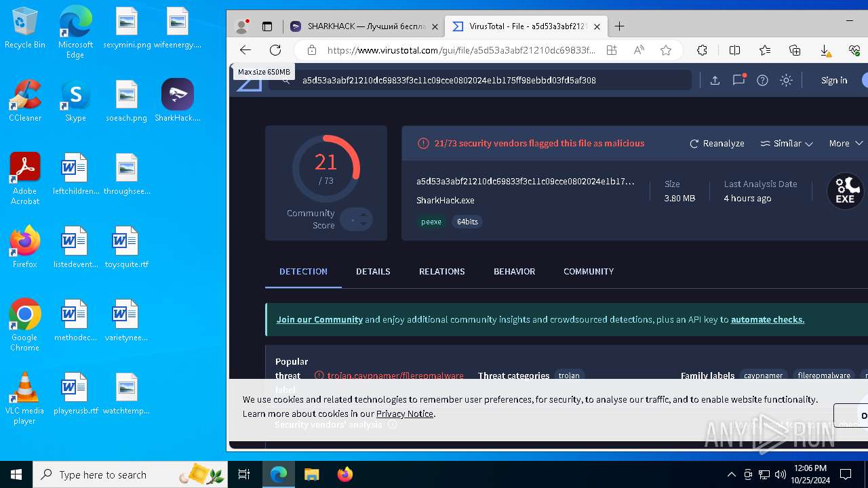
Task: Click the trojan threat category tag
Action: point(569,375)
